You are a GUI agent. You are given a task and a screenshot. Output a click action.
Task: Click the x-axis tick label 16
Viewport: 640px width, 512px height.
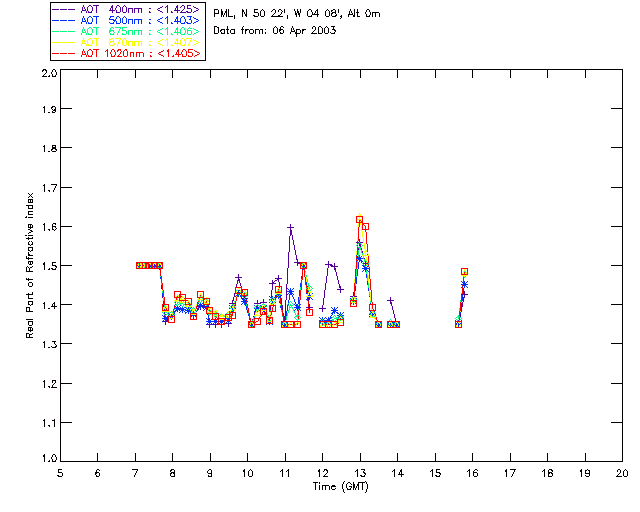(x=472, y=473)
